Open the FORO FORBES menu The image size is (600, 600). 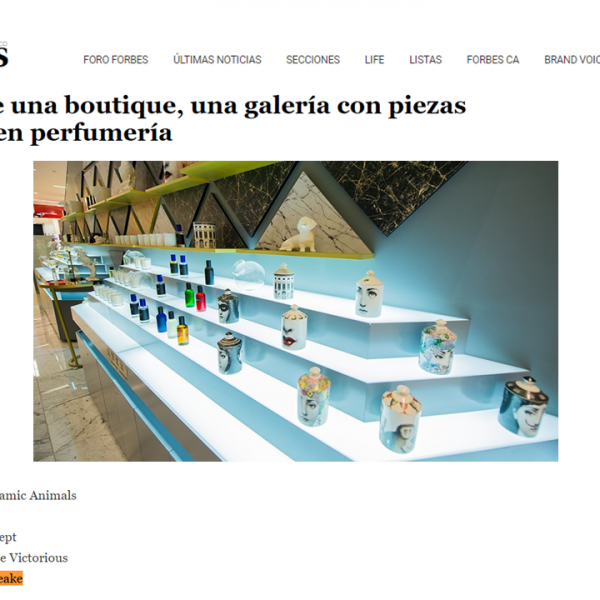pos(116,60)
